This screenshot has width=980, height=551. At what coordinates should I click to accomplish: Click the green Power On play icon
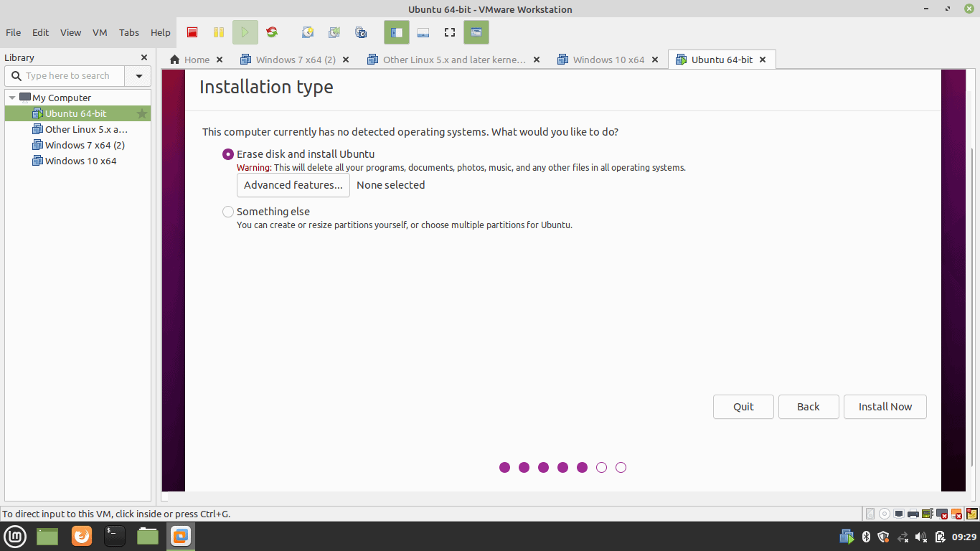pos(245,32)
